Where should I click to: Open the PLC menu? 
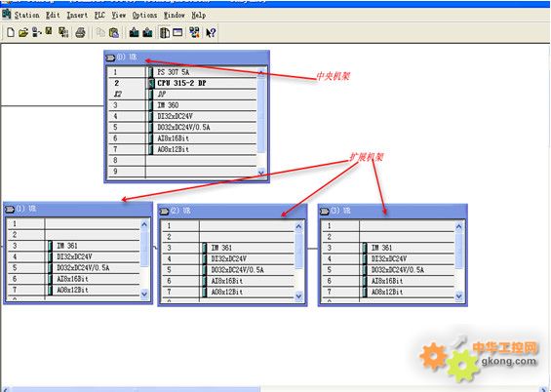[x=99, y=15]
